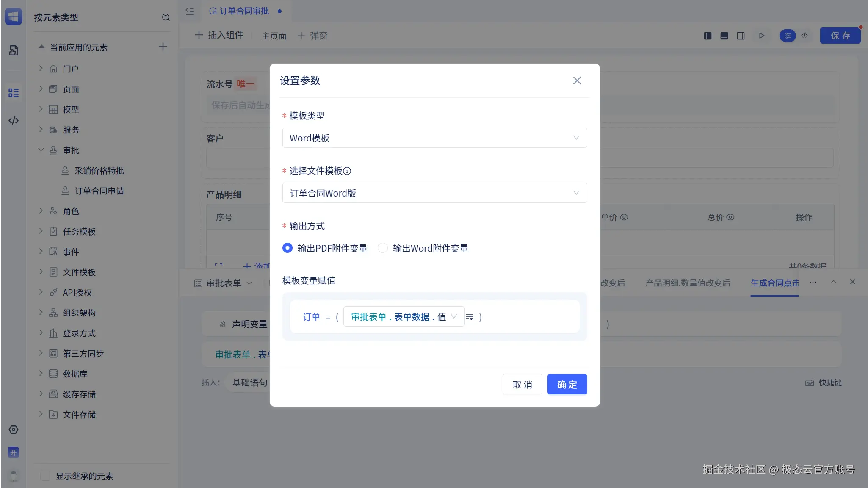This screenshot has width=868, height=488.
Task: Click the search icon in elements panel
Action: [166, 17]
